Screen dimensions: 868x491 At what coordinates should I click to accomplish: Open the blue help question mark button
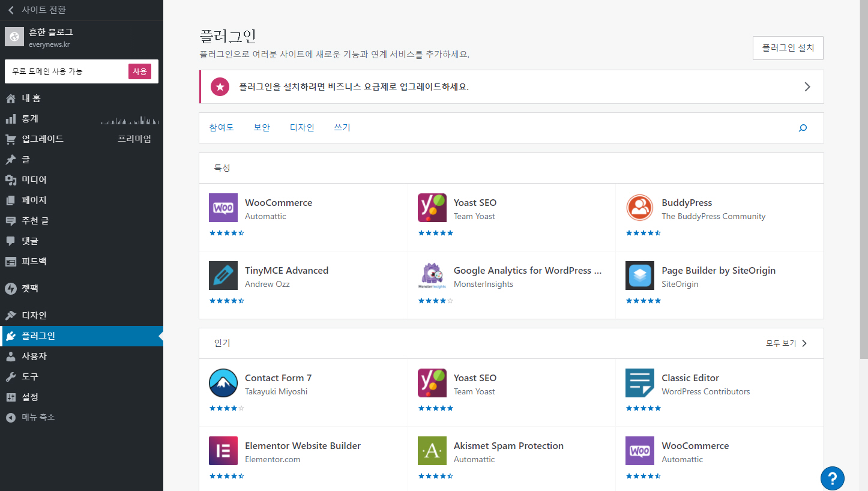point(833,478)
